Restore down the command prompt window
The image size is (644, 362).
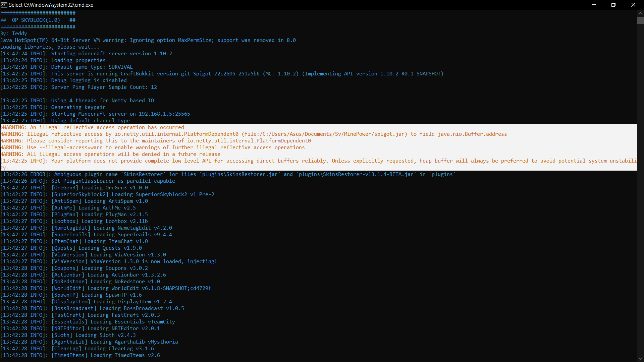click(613, 5)
